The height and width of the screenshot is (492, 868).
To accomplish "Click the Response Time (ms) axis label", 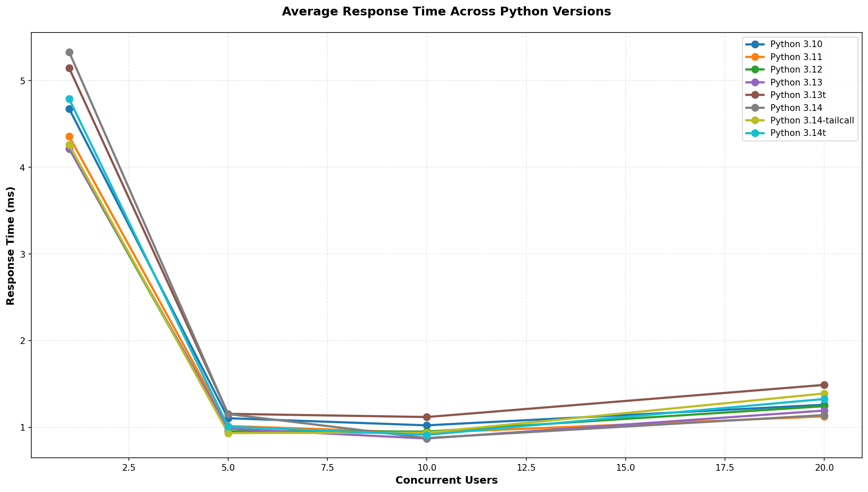I will click(x=11, y=246).
